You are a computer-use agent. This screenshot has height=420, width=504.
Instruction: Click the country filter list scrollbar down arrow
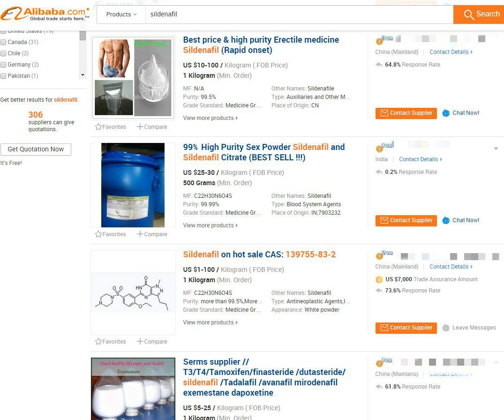pos(83,75)
